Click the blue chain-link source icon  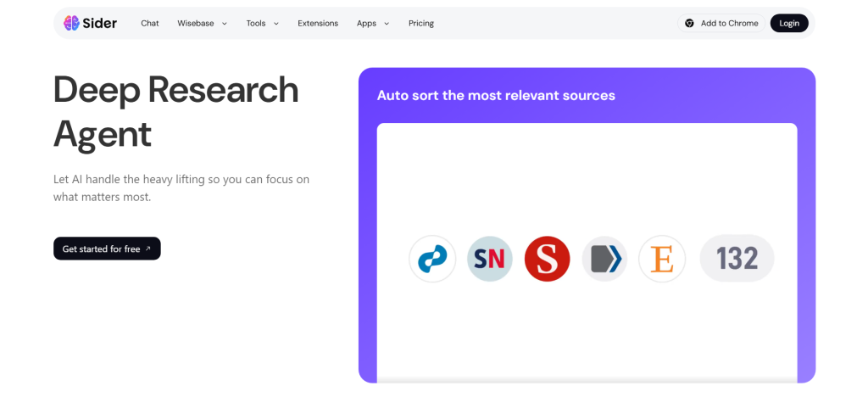click(432, 259)
